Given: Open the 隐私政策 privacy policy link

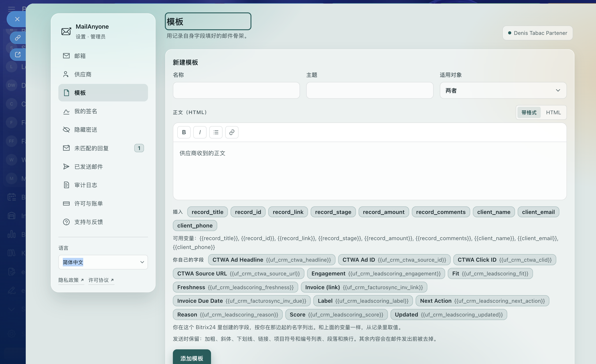Looking at the screenshot, I should [x=71, y=280].
